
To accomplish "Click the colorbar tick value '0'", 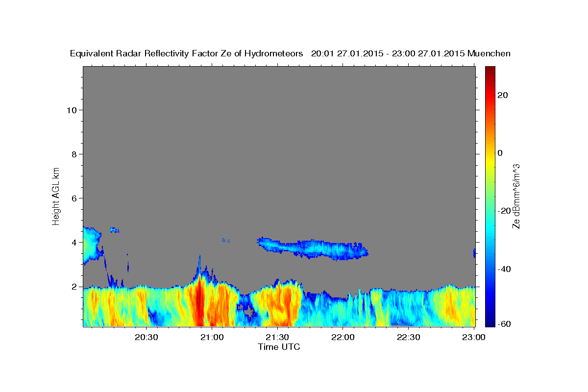I will [500, 153].
